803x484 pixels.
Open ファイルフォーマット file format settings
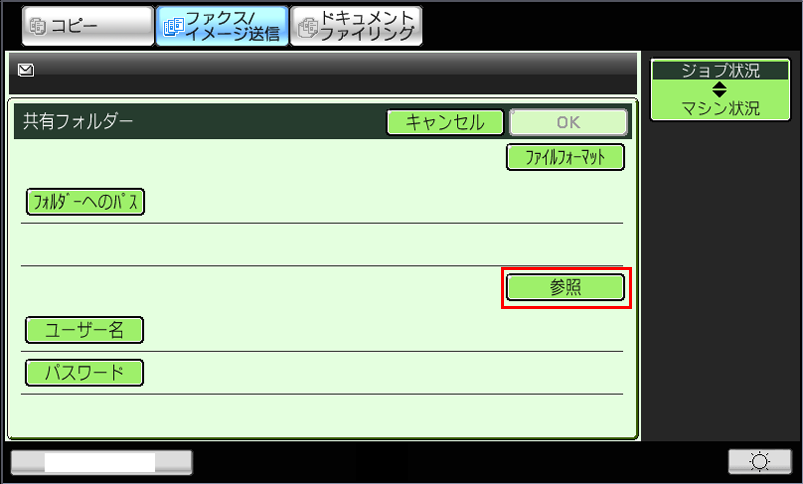(565, 157)
